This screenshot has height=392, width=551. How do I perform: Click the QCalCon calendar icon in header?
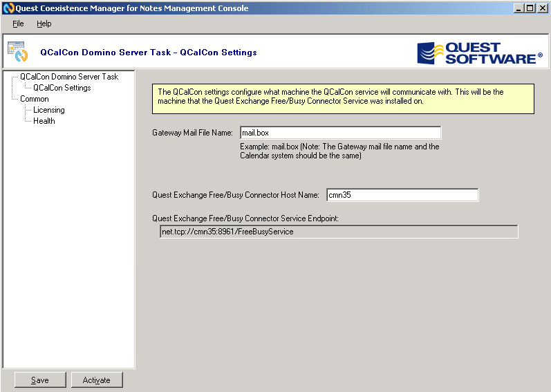[17, 52]
